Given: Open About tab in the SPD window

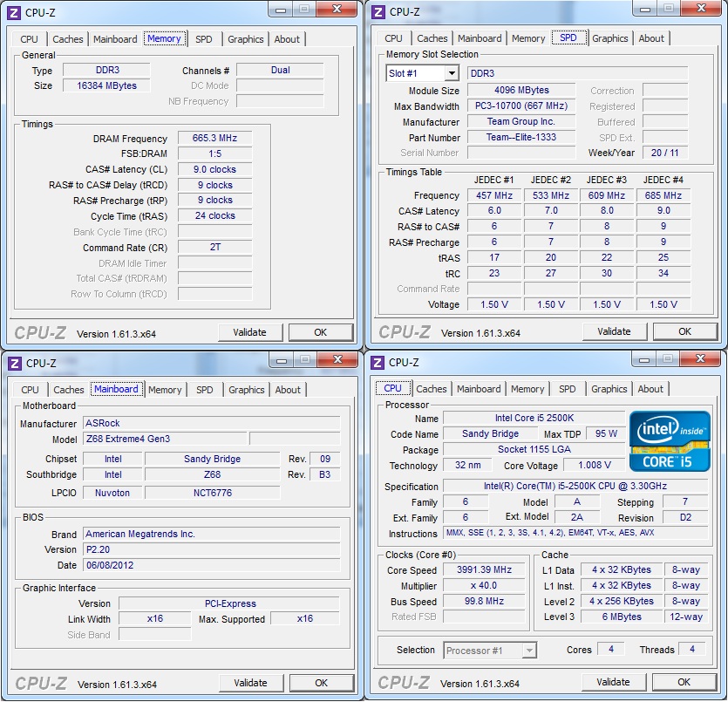Looking at the screenshot, I should click(x=651, y=38).
